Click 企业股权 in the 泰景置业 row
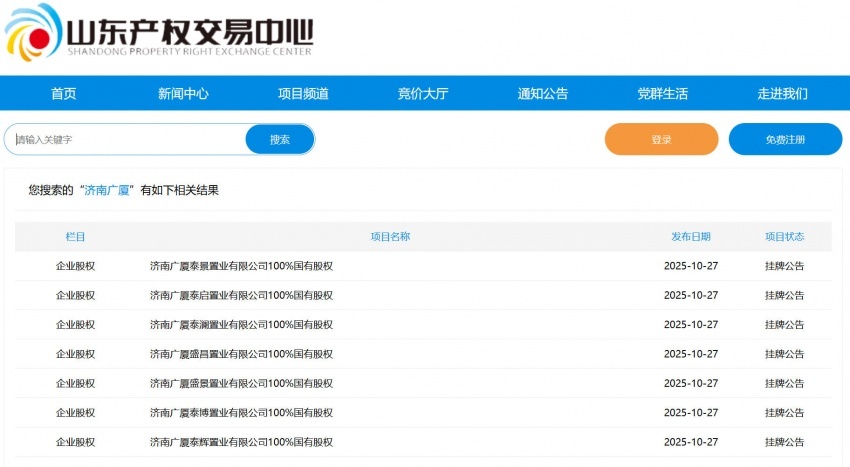The width and height of the screenshot is (850, 467). [x=75, y=266]
